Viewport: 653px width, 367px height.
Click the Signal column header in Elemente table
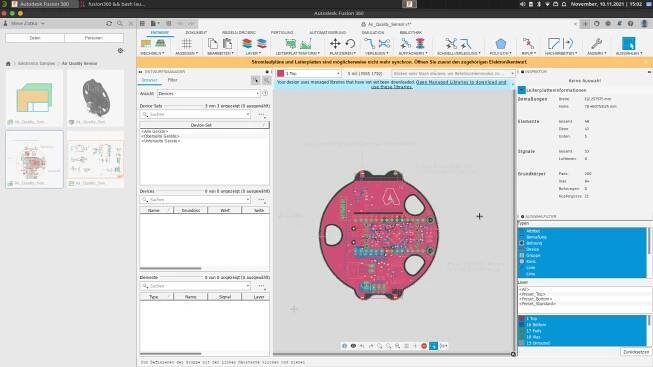225,297
